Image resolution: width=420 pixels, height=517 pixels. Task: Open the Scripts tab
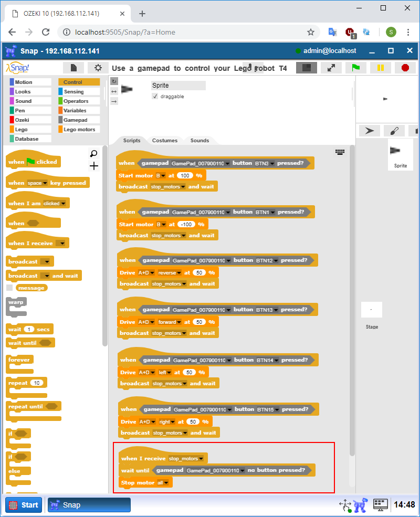click(x=132, y=141)
